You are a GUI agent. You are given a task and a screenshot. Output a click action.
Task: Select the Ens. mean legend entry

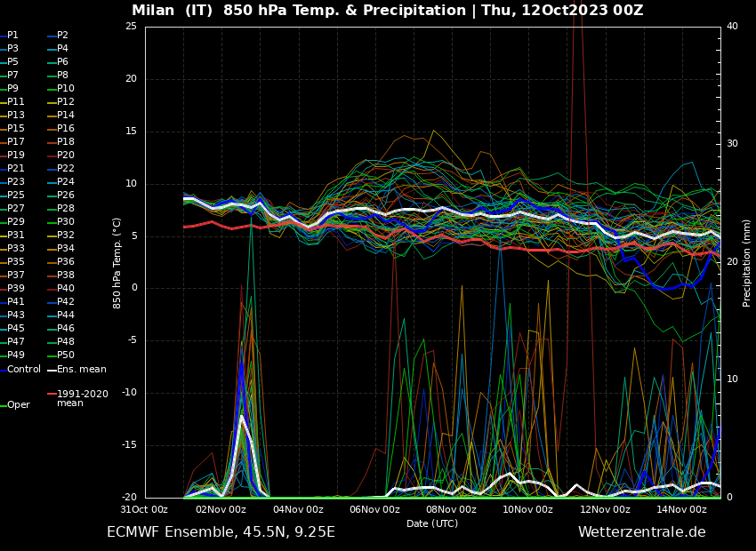(81, 369)
